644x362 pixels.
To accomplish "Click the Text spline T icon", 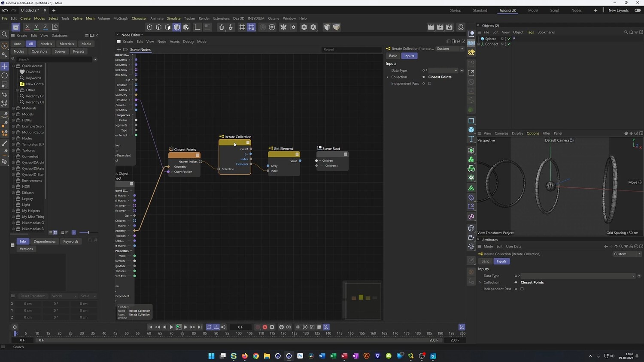I will [471, 139].
